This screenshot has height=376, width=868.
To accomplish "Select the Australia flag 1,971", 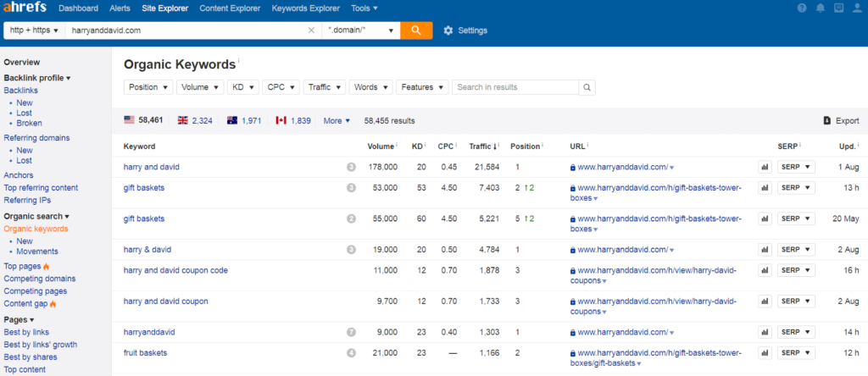I will click(243, 120).
